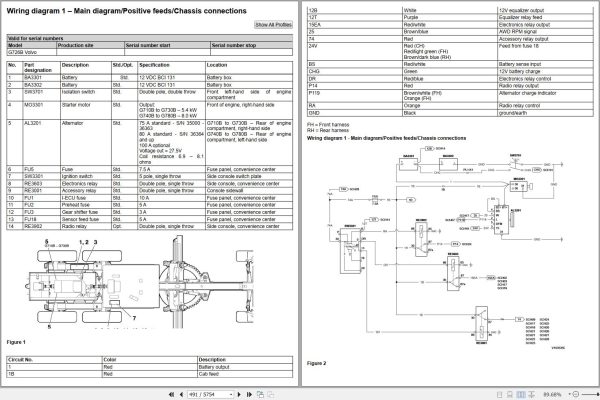This screenshot has height=400, width=600.
Task: Jump to the last page
Action: tap(249, 394)
